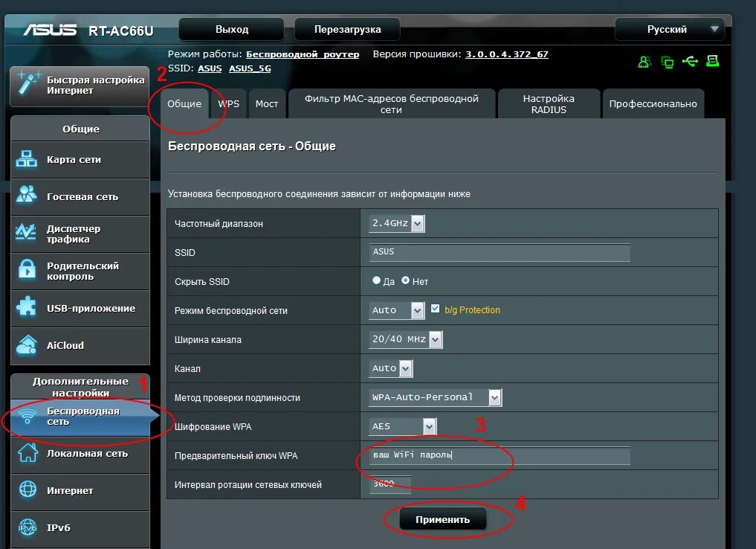This screenshot has height=549, width=756.
Task: Open the MAC address filter tab
Action: coord(392,103)
